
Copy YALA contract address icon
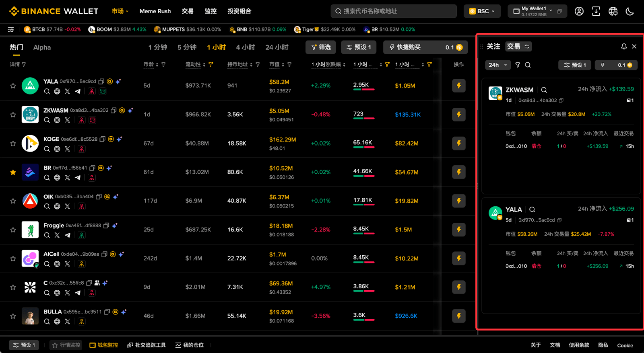[101, 81]
